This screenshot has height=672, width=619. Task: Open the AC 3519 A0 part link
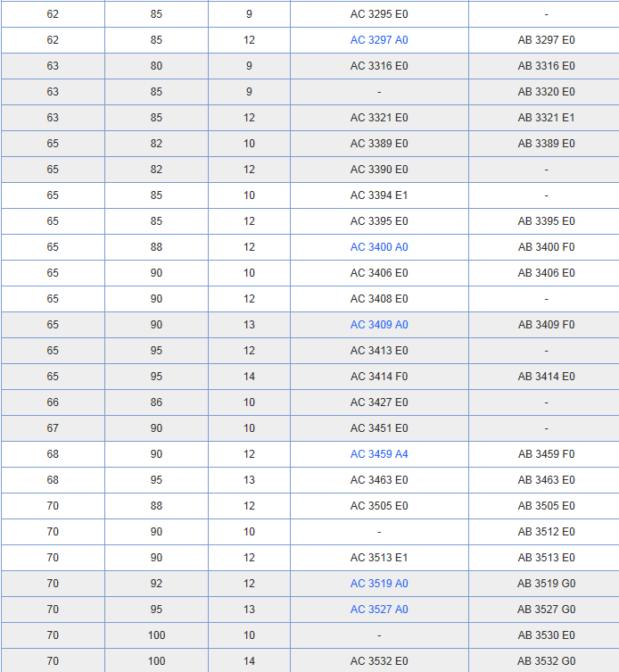click(x=379, y=584)
